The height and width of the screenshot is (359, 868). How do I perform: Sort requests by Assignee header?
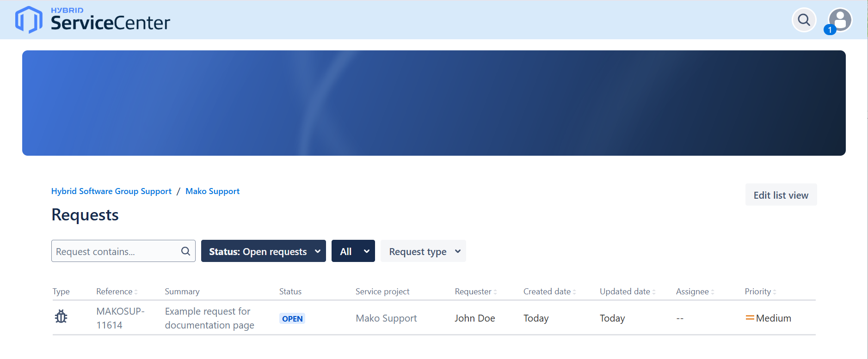[x=692, y=292]
